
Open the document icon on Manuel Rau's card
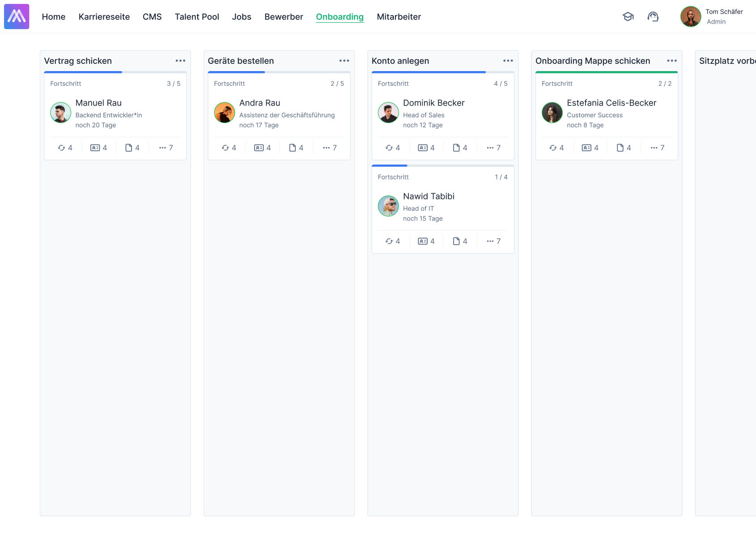[x=129, y=147]
